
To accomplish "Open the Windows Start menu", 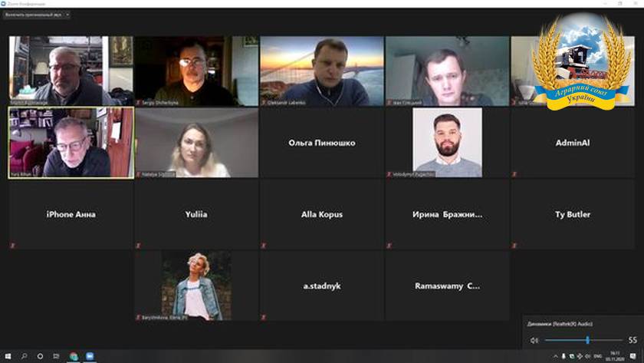I will [8, 356].
